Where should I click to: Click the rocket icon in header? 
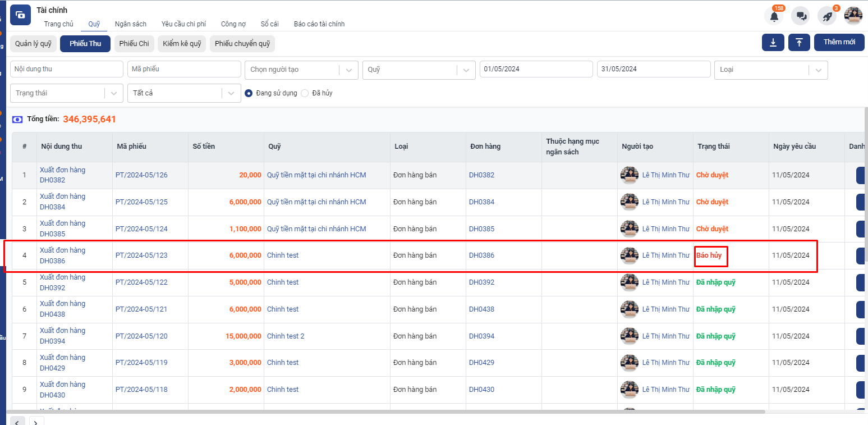[827, 16]
